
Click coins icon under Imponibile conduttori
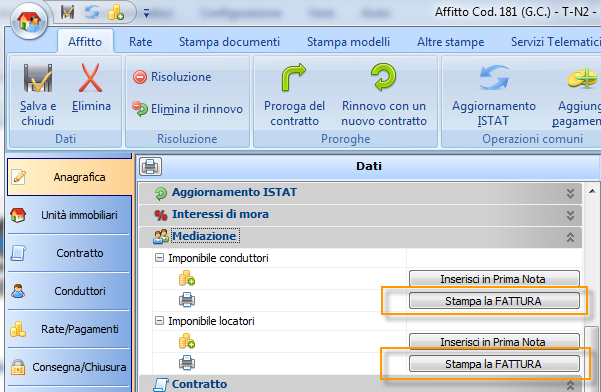pos(187,278)
